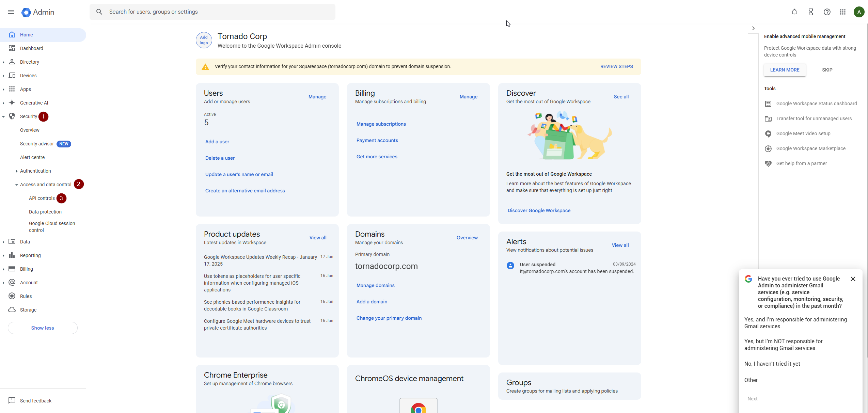The height and width of the screenshot is (413, 868).
Task: Open the help question mark icon
Action: 827,12
